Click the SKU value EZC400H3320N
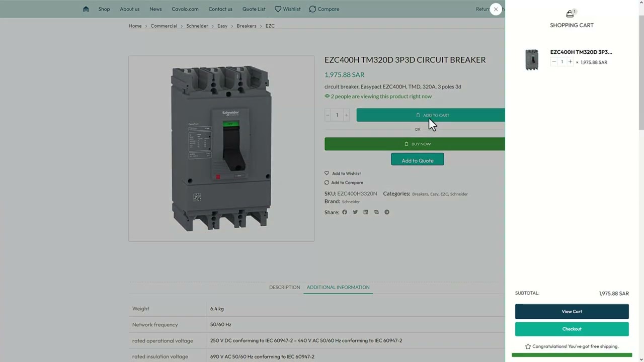The image size is (644, 362). click(357, 194)
